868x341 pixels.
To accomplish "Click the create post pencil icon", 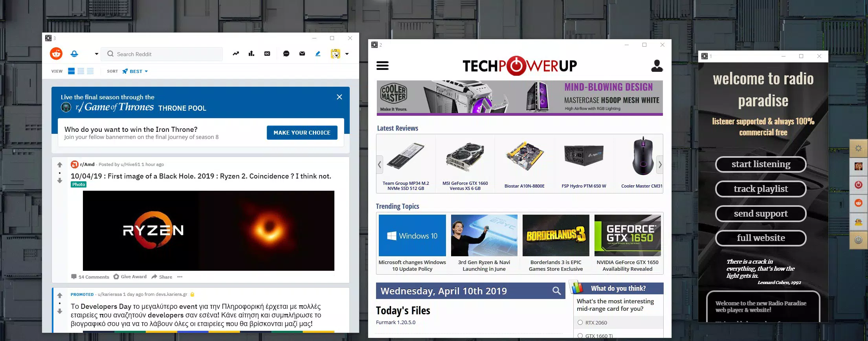I will click(x=318, y=54).
